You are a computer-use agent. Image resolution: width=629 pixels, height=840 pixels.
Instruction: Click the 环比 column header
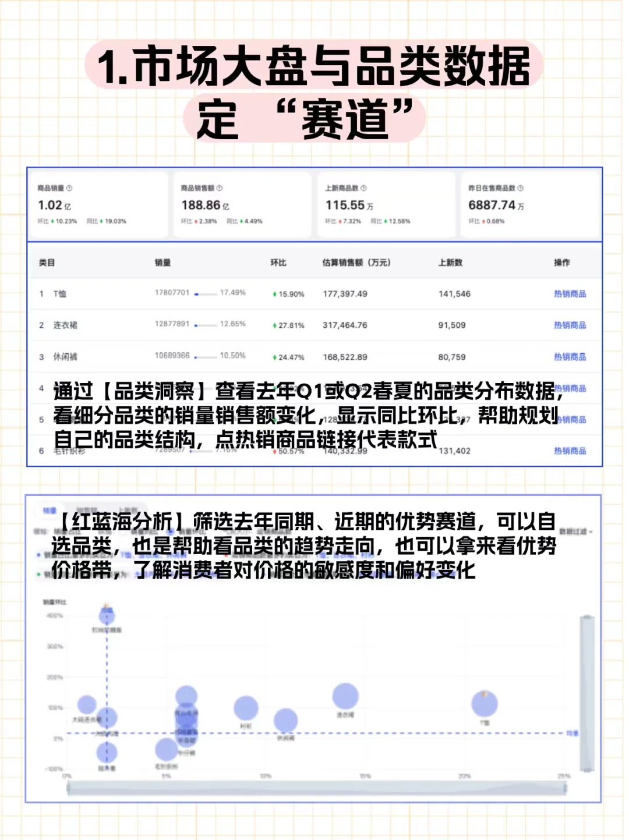pos(278,263)
